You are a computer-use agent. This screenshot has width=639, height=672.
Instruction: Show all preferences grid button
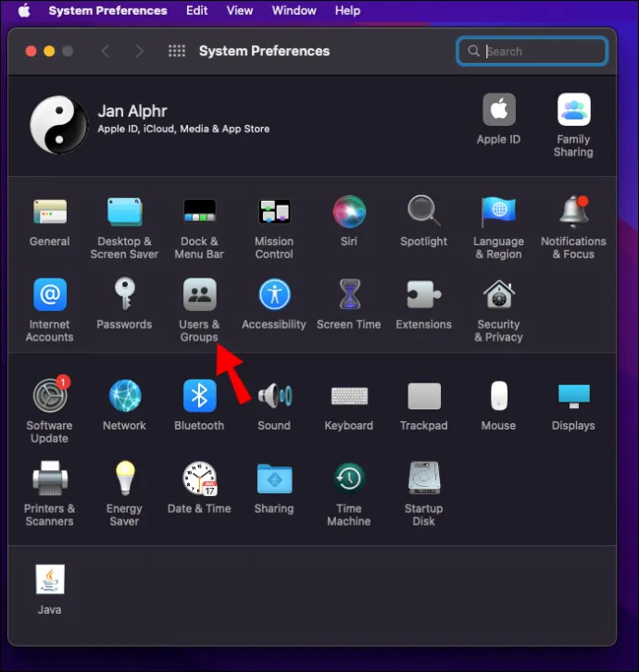177,51
